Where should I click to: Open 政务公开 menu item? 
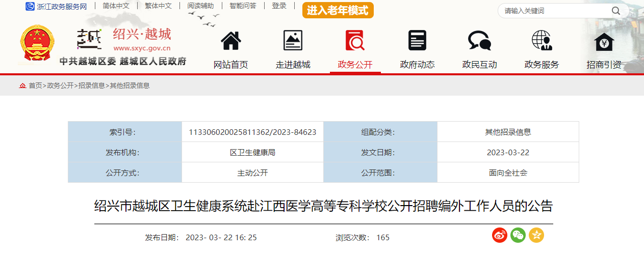coord(355,65)
